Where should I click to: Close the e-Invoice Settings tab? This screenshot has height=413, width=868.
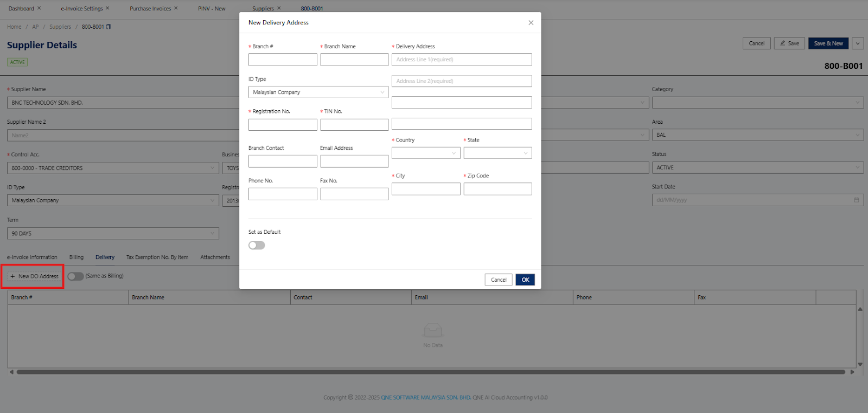point(107,8)
